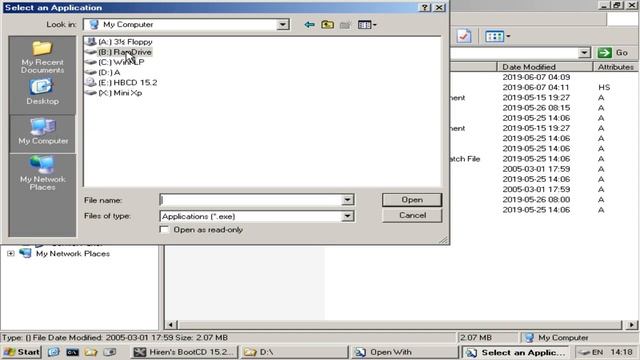Switch to the Open With taskbar item
The image size is (640, 360).
coord(404,352)
